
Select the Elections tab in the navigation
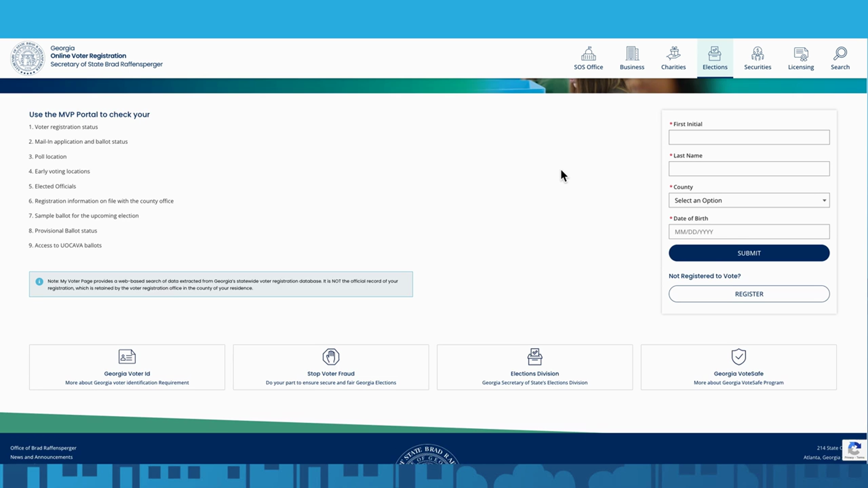(x=715, y=59)
